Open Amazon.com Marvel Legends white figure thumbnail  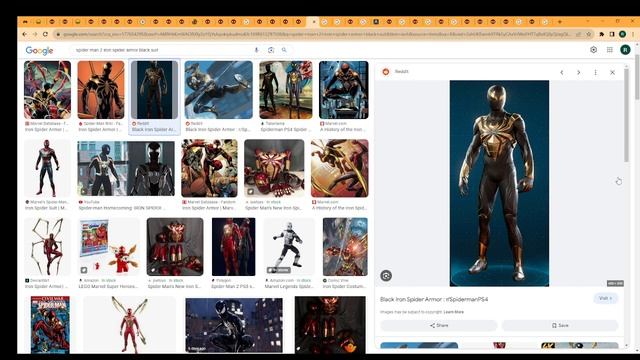[289, 247]
